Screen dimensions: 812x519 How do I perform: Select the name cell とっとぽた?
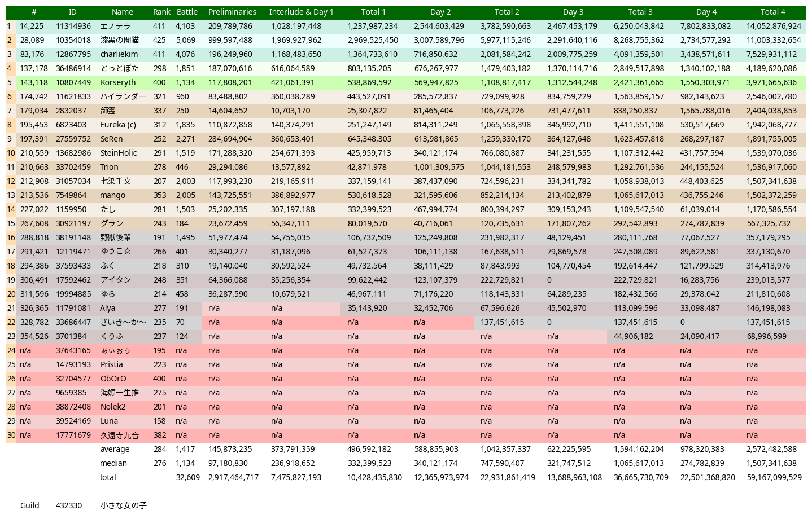point(119,68)
